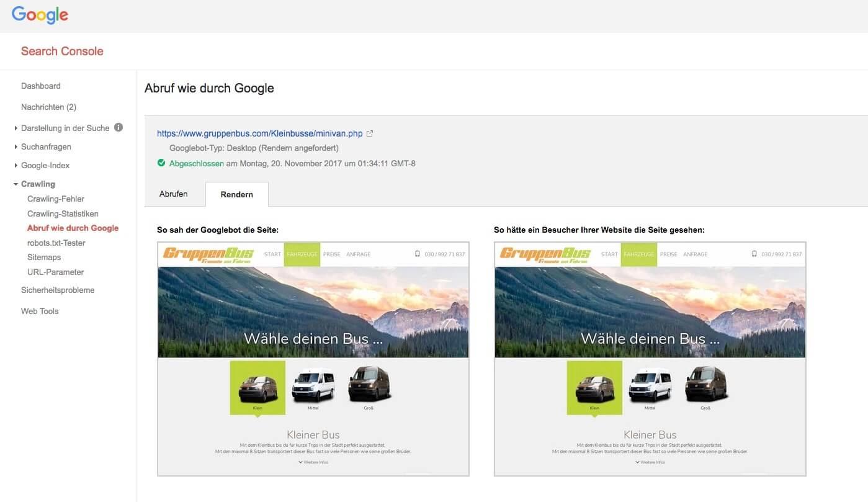Switch to the Abrufen tab
This screenshot has height=502, width=868.
(x=174, y=194)
